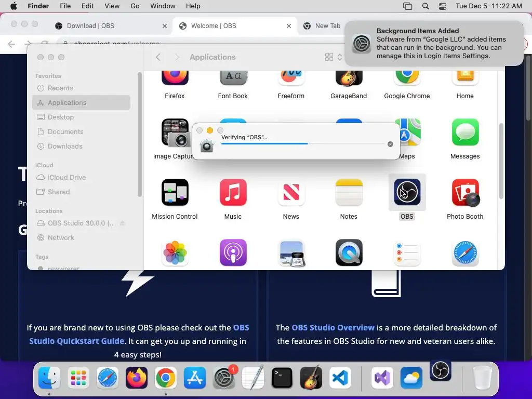
Task: Open the Go menu
Action: (135, 6)
